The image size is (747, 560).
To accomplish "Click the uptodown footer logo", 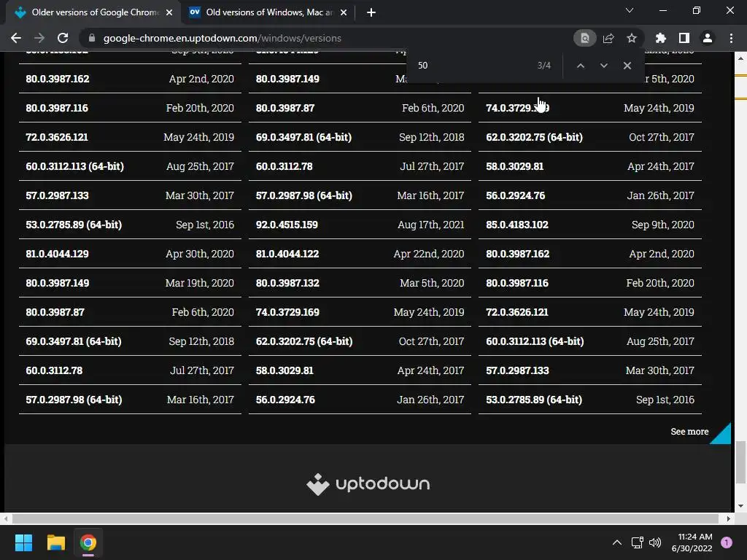I will (x=368, y=484).
